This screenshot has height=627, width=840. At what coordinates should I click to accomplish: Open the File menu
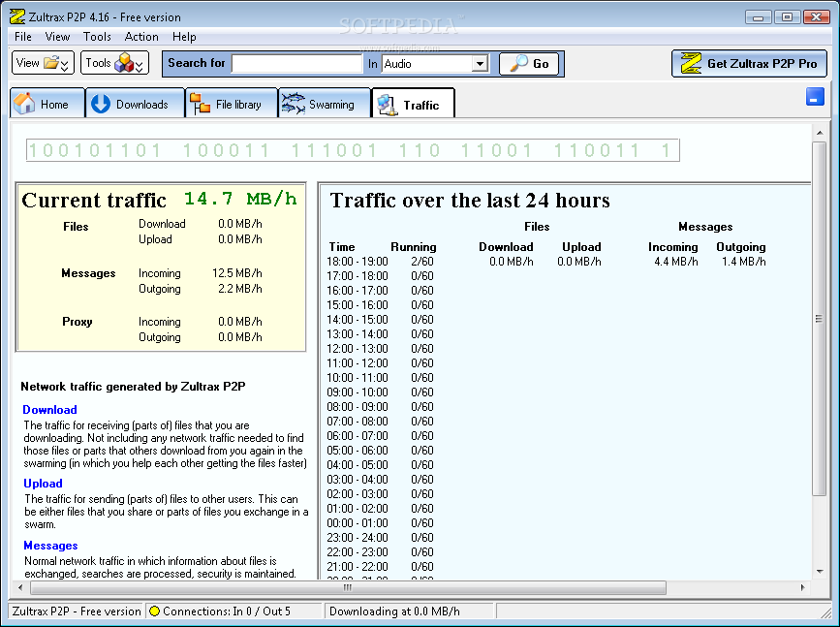pyautogui.click(x=23, y=37)
